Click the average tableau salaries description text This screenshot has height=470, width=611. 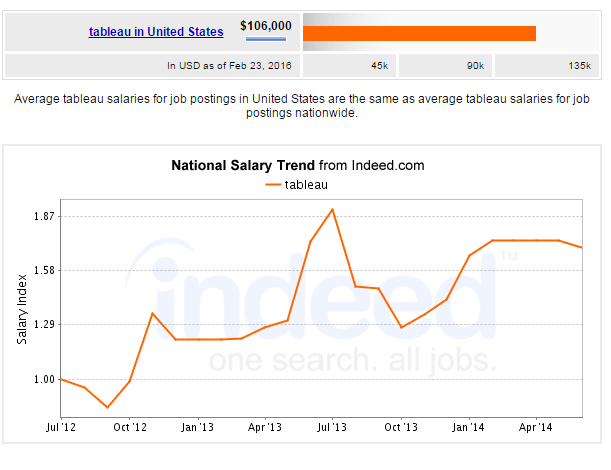point(303,106)
